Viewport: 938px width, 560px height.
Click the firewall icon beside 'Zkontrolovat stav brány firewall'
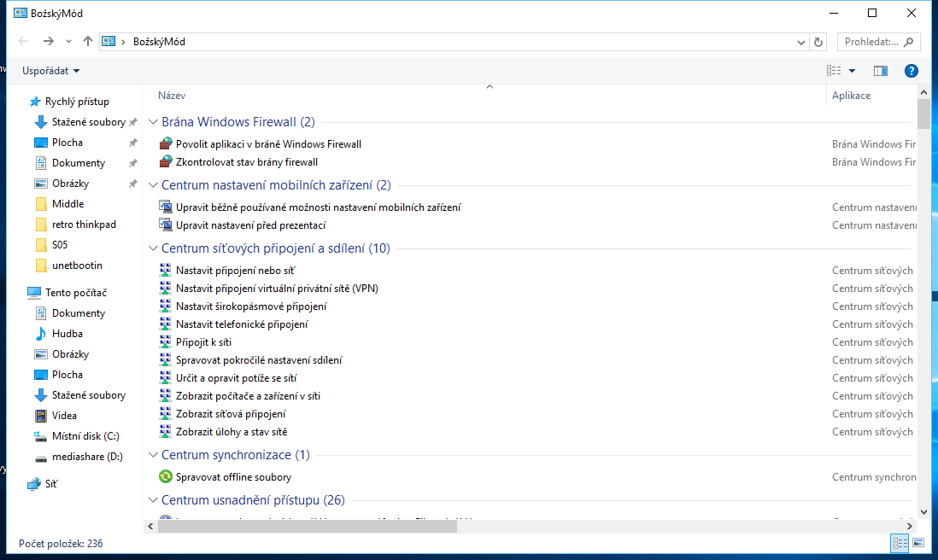pos(166,162)
